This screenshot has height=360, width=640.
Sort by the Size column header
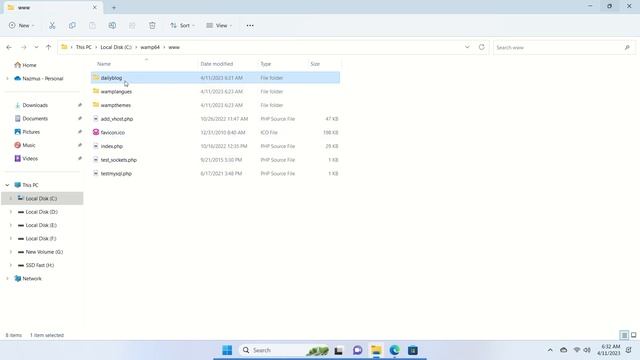[x=315, y=64]
